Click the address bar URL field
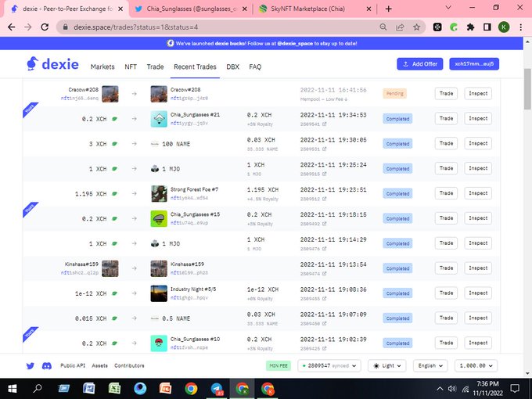This screenshot has height=399, width=532. tap(217, 27)
